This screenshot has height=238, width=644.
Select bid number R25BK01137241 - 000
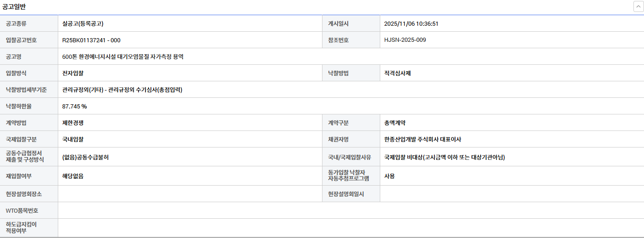(91, 40)
